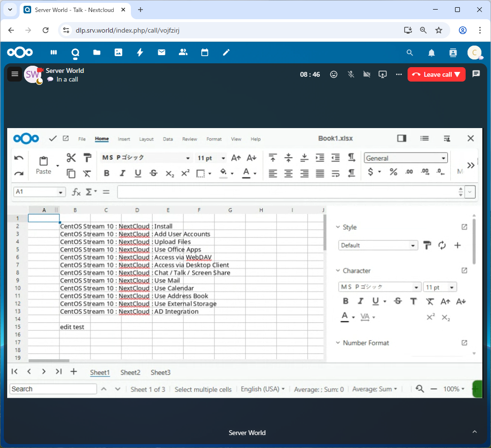Toggle the Talk navigation hamburger
The height and width of the screenshot is (448, 491).
pos(15,74)
